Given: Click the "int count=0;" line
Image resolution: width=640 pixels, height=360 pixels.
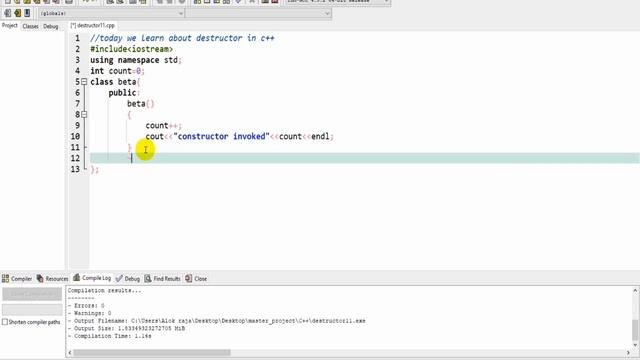Looking at the screenshot, I should [117, 71].
